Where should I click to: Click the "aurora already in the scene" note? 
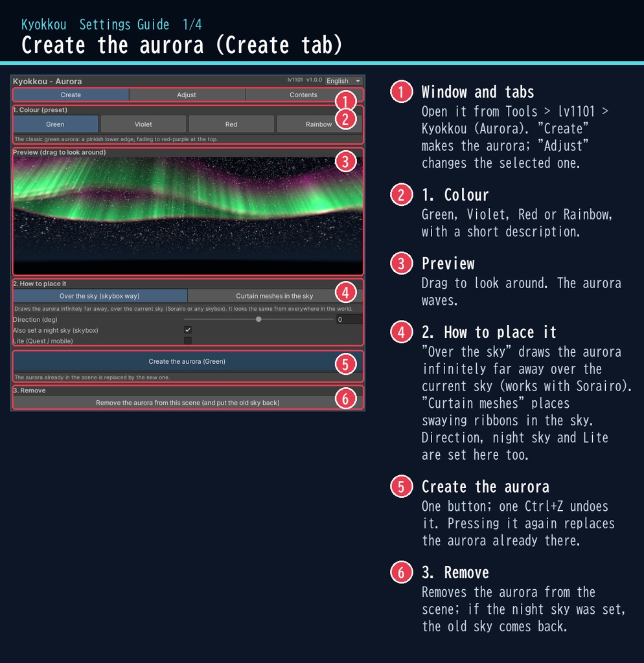(92, 377)
